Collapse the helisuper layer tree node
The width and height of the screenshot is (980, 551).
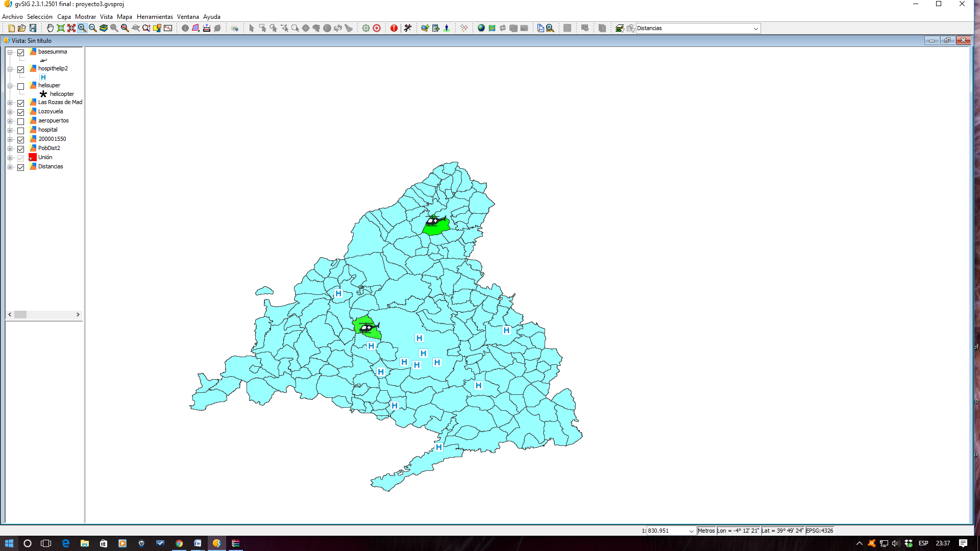tap(10, 86)
